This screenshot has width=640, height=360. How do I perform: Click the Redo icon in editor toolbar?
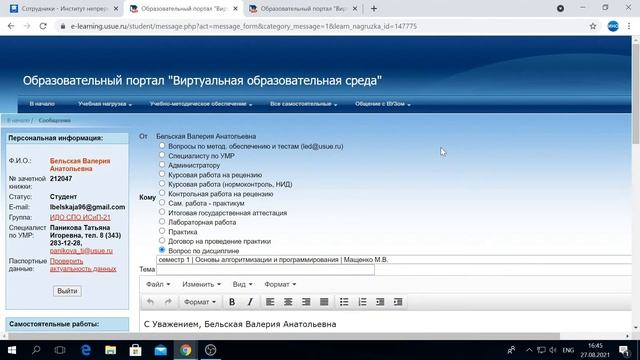pos(168,302)
